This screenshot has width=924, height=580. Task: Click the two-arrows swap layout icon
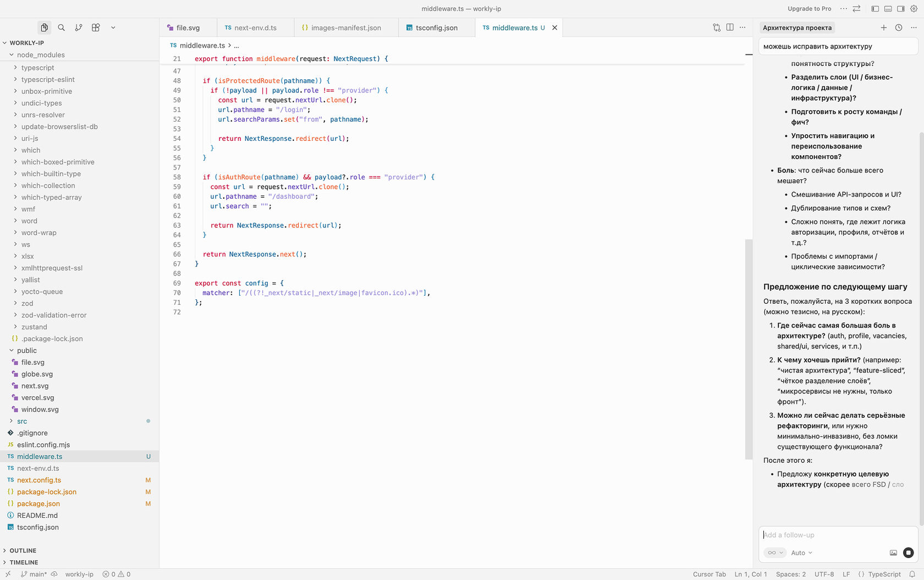pyautogui.click(x=856, y=9)
